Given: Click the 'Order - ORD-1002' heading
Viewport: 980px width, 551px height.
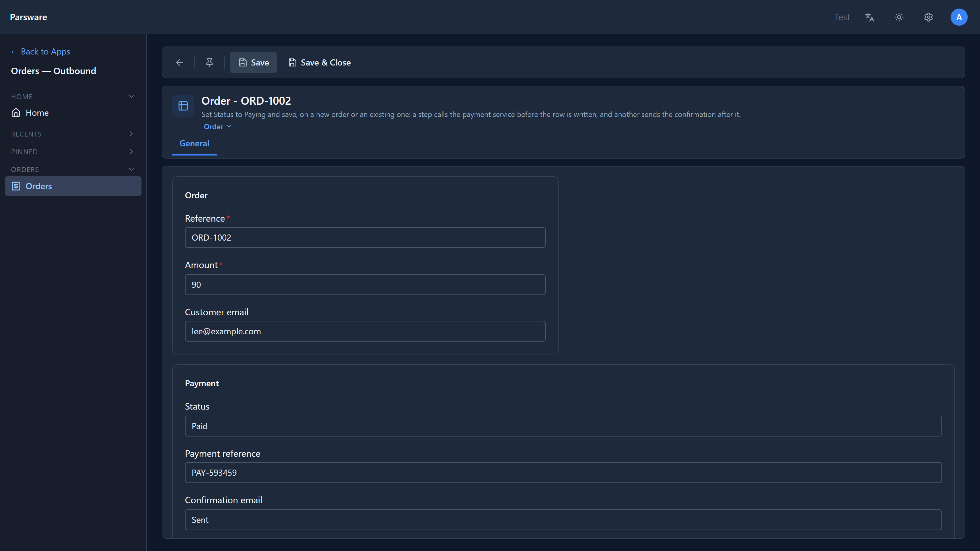Looking at the screenshot, I should [246, 101].
